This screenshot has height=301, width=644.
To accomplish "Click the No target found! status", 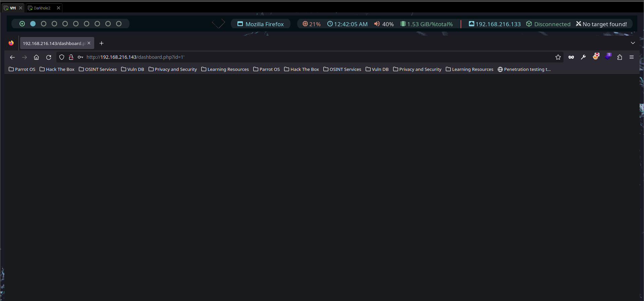I will [601, 24].
